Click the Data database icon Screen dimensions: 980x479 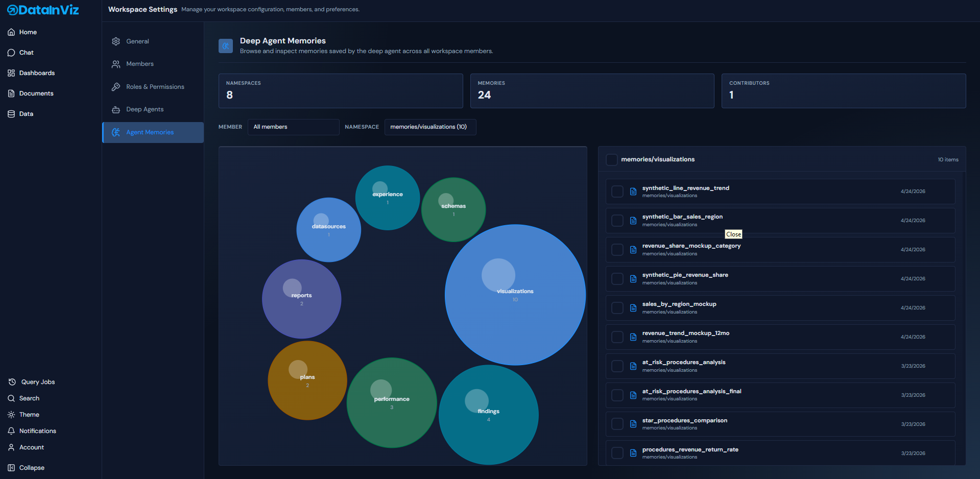click(x=11, y=114)
